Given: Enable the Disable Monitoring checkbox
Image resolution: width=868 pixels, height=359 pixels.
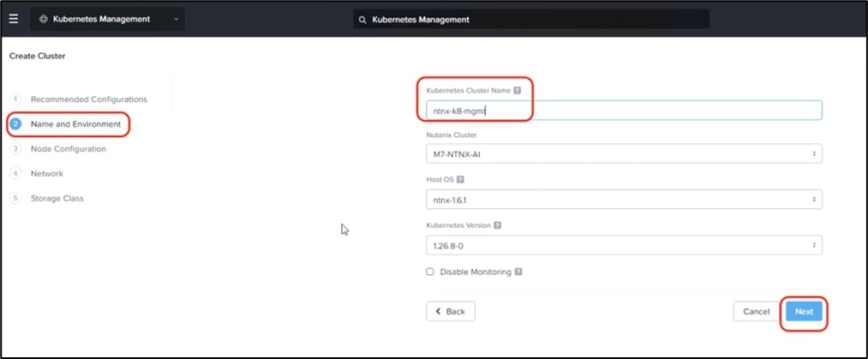Looking at the screenshot, I should [x=430, y=272].
